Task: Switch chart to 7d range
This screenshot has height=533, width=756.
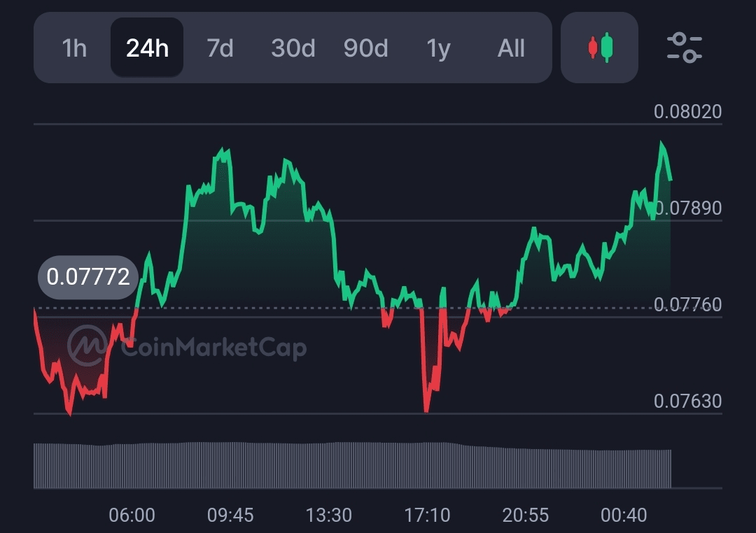Action: [x=220, y=48]
